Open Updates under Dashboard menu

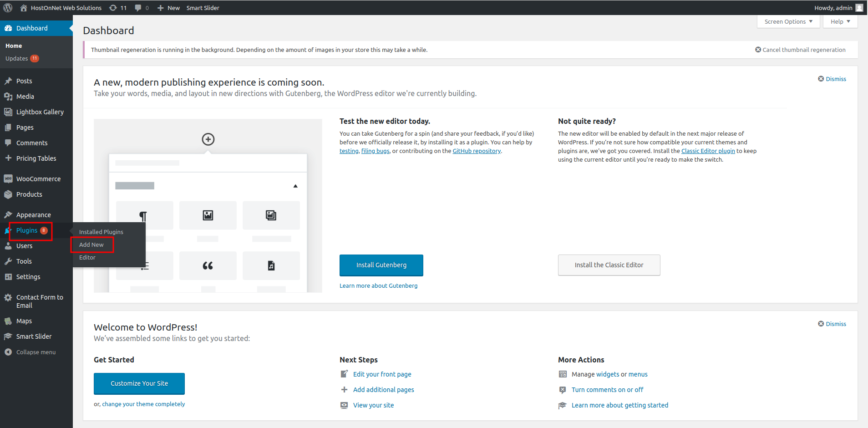pyautogui.click(x=22, y=58)
